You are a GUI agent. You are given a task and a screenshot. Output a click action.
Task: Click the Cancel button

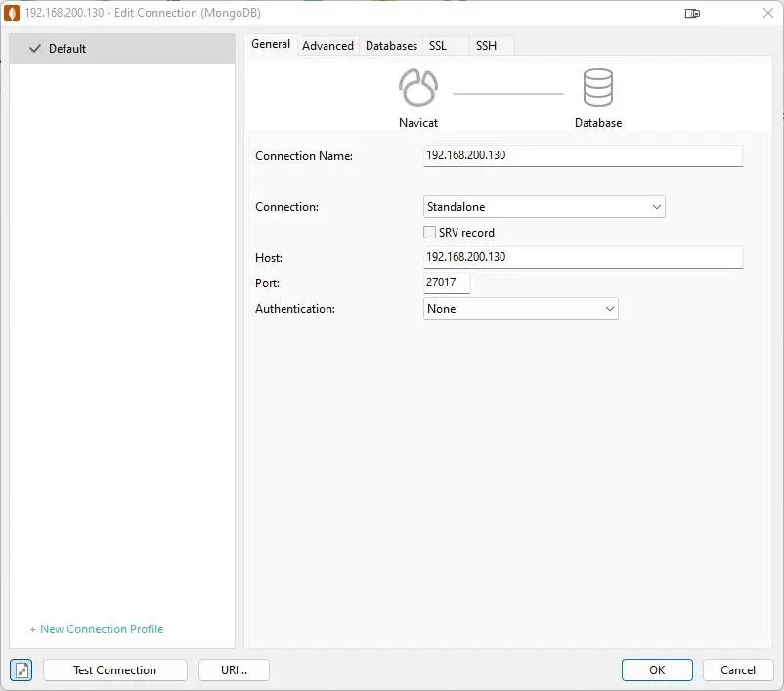[738, 670]
